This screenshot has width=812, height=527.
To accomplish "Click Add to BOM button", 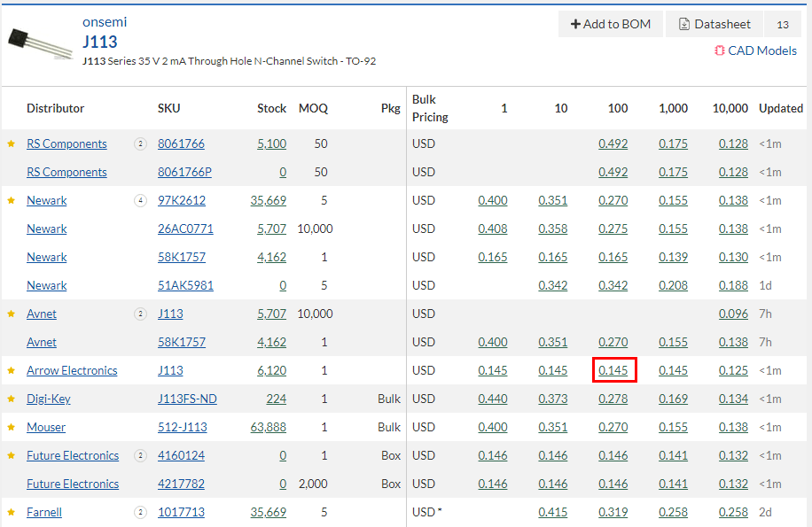I will coord(611,24).
